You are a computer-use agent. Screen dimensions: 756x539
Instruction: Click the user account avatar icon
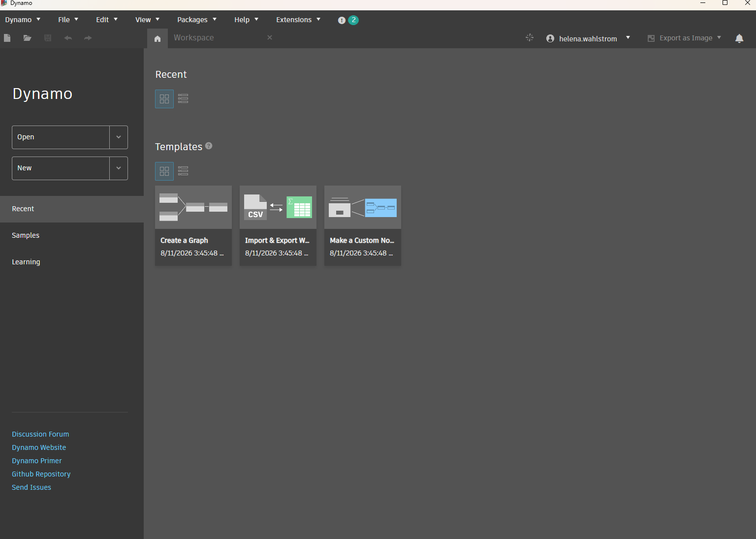[x=550, y=38]
